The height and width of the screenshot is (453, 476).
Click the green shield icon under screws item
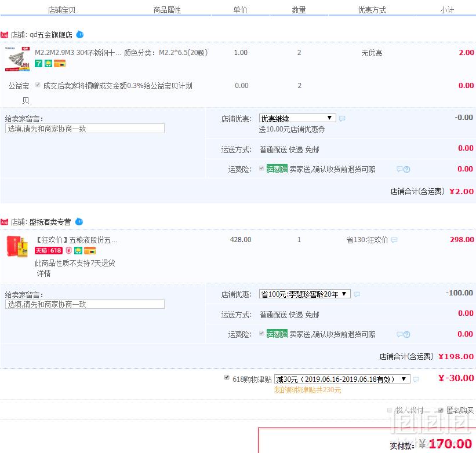point(48,63)
